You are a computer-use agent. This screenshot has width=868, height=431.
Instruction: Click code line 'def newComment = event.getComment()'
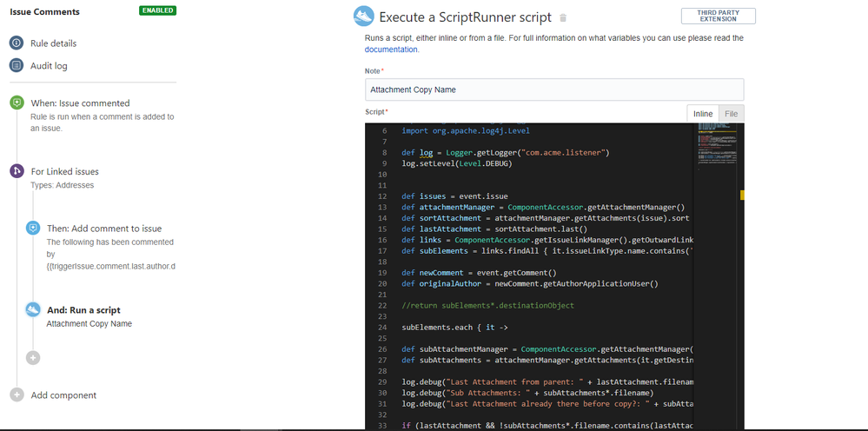pyautogui.click(x=479, y=273)
